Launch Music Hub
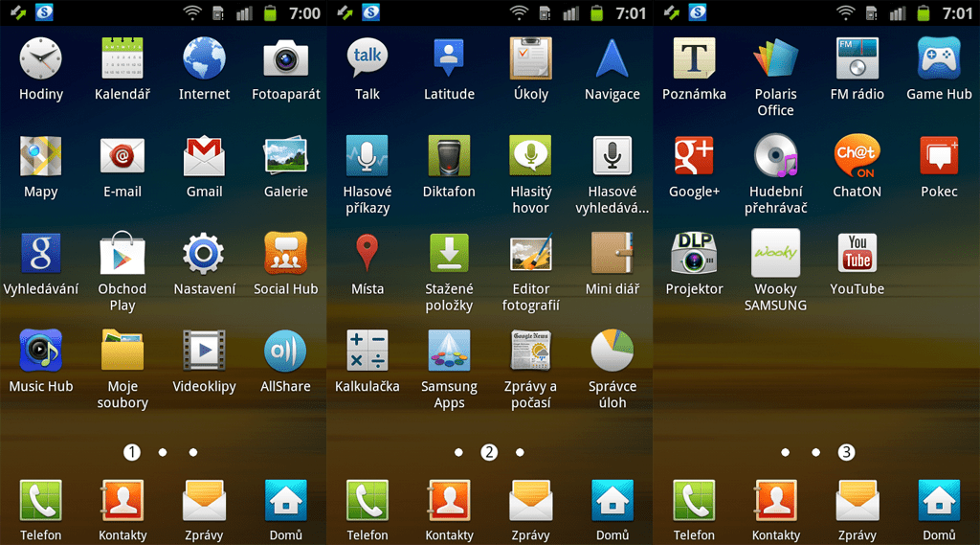980x545 pixels. [x=40, y=351]
